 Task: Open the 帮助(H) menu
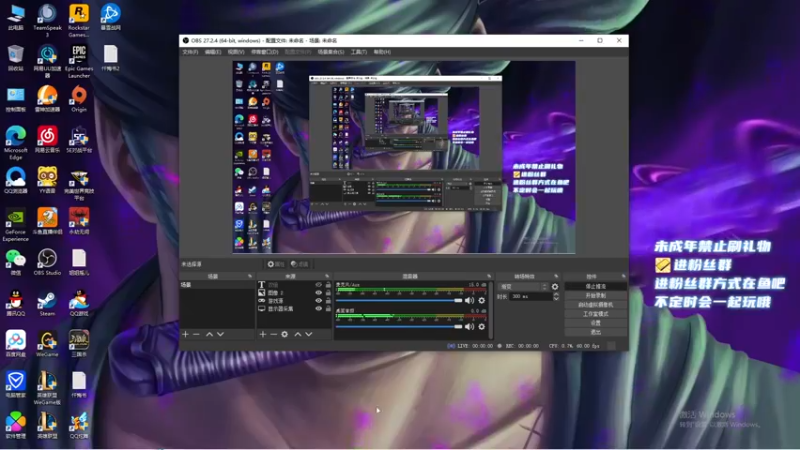pyautogui.click(x=382, y=52)
